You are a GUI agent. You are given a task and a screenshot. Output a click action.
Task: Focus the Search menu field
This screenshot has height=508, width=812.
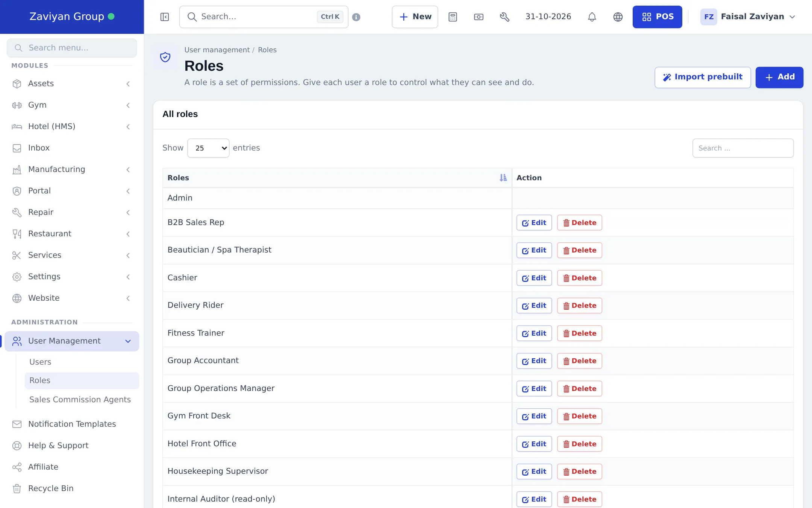[72, 48]
